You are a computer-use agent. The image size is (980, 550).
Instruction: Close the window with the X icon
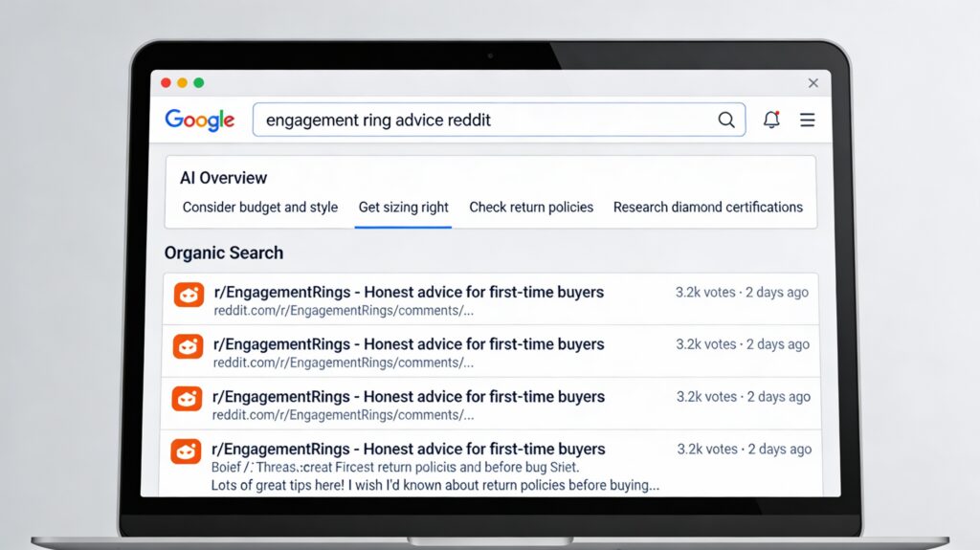[813, 83]
